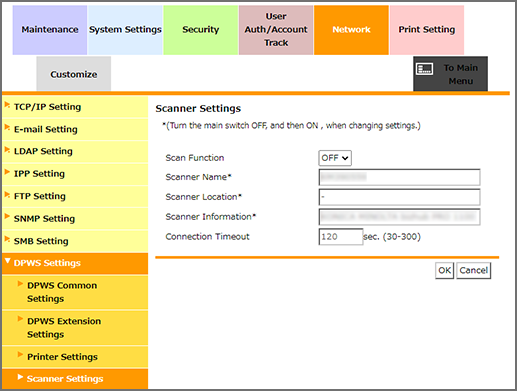Image resolution: width=517 pixels, height=391 pixels.
Task: Select Scanner Settings in sidebar
Action: click(x=75, y=379)
